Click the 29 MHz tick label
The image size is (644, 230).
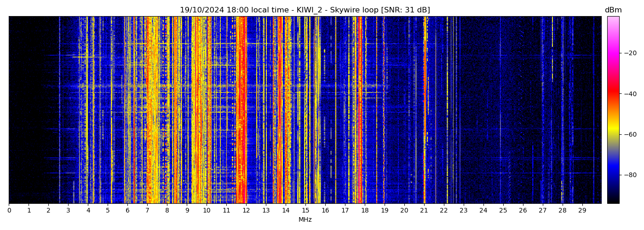click(x=582, y=210)
